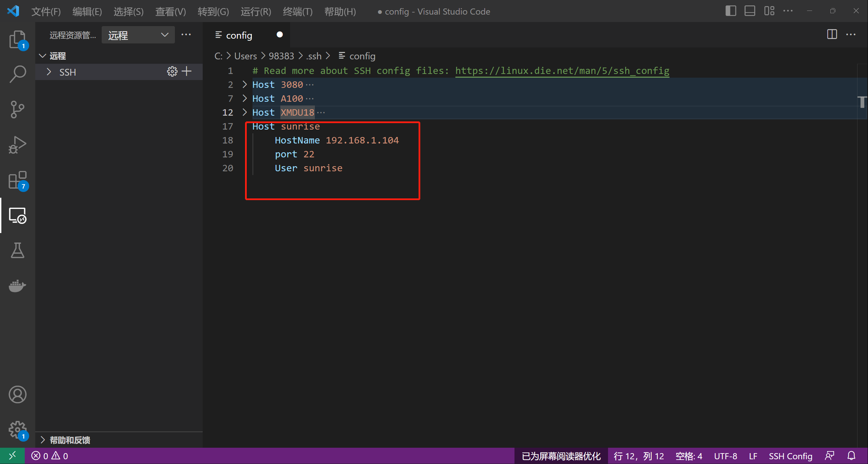Viewport: 868px width, 464px height.
Task: Open editor more actions ellipsis
Action: tap(851, 34)
